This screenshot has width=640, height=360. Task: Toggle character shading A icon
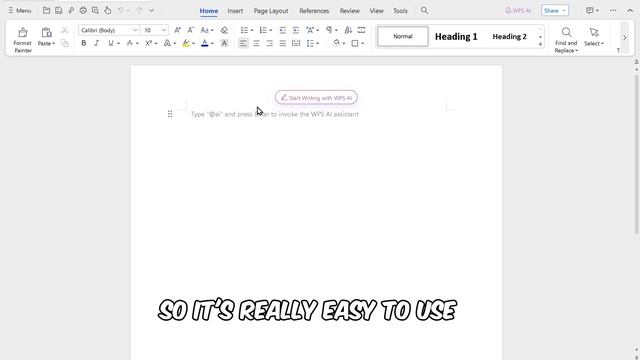pos(224,43)
